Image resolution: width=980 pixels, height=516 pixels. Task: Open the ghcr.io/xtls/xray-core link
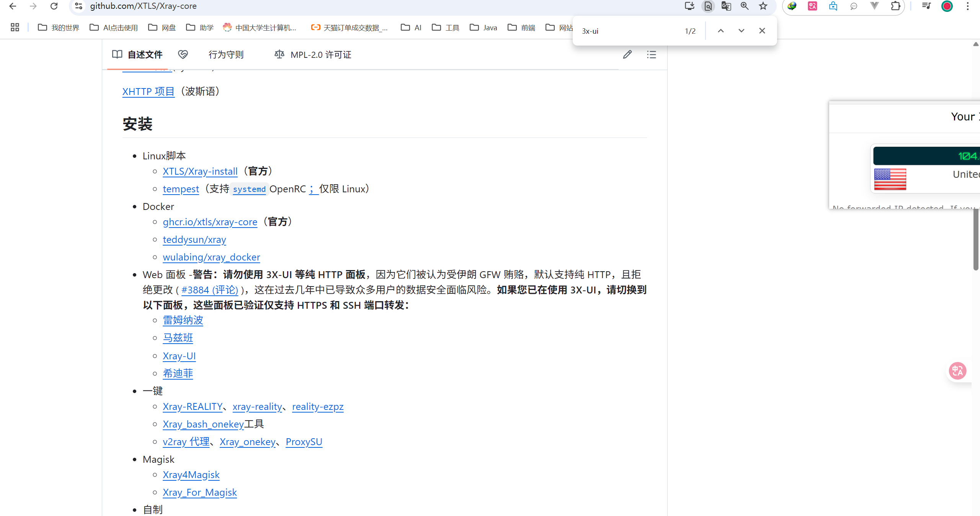click(210, 222)
